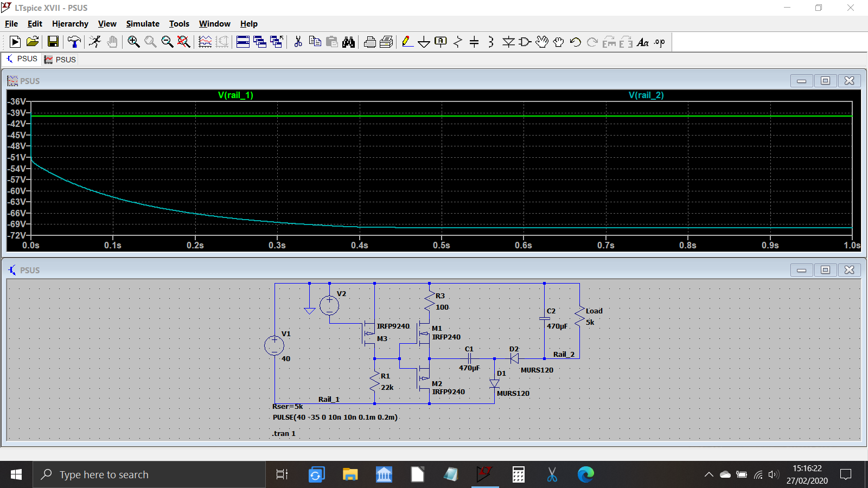The height and width of the screenshot is (488, 868).
Task: Select the Cut scissors tool
Action: pos(298,42)
